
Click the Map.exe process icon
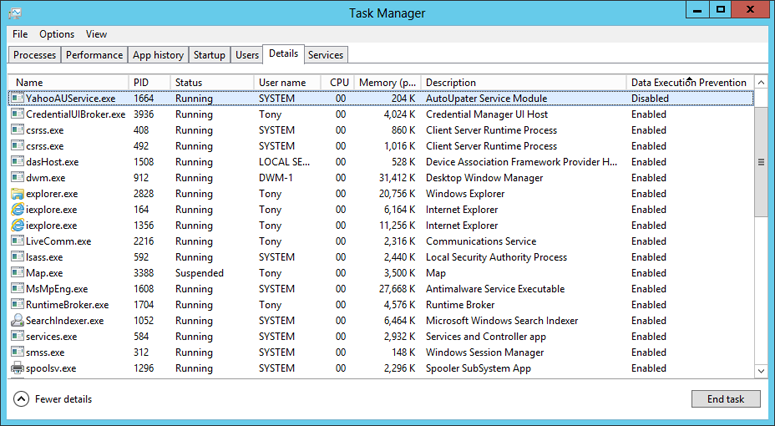coord(17,272)
